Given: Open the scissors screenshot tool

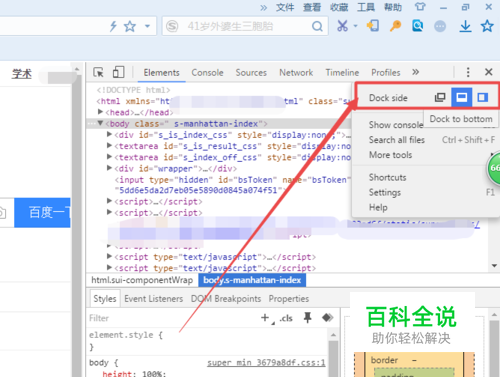Looking at the screenshot, I should [342, 26].
